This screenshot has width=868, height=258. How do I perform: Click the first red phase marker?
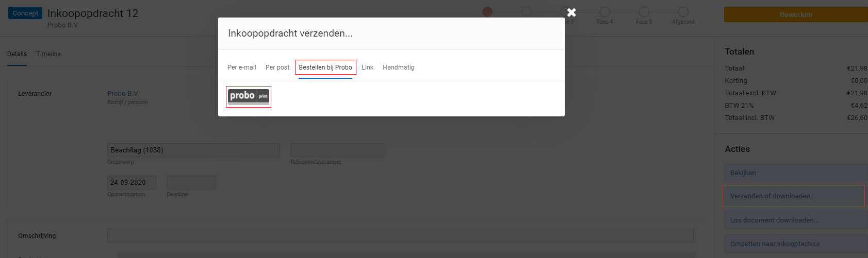coord(487,11)
